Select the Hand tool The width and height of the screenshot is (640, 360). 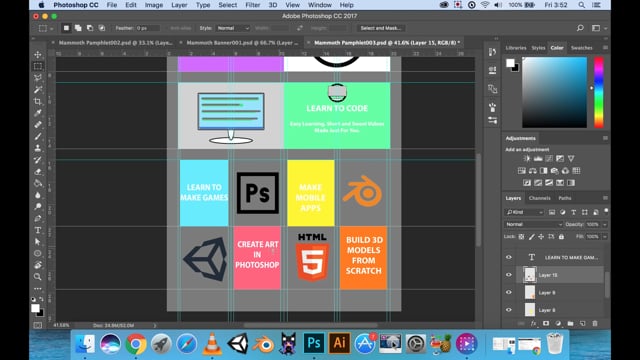38,265
